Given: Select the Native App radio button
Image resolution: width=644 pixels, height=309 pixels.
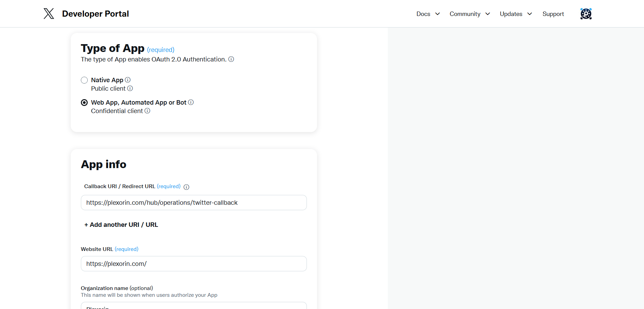Looking at the screenshot, I should (x=84, y=80).
